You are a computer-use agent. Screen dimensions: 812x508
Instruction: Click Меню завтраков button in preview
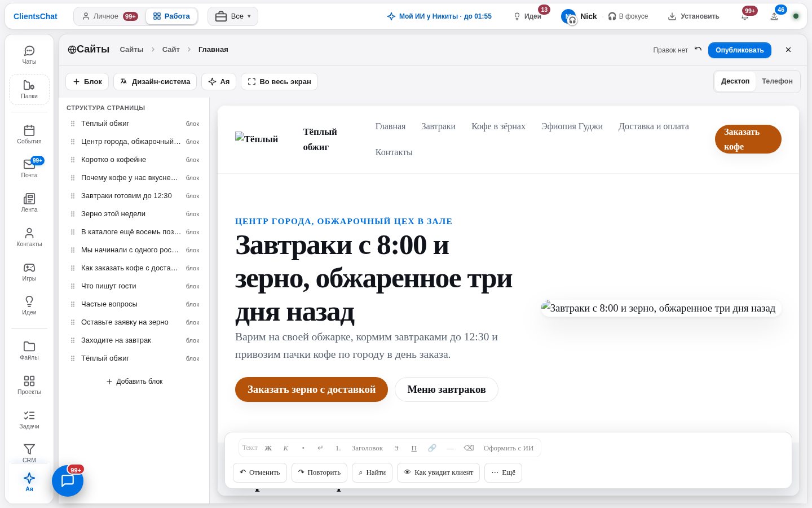click(446, 389)
